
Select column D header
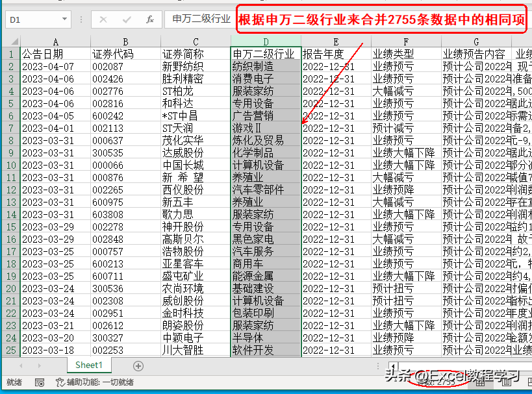266,42
